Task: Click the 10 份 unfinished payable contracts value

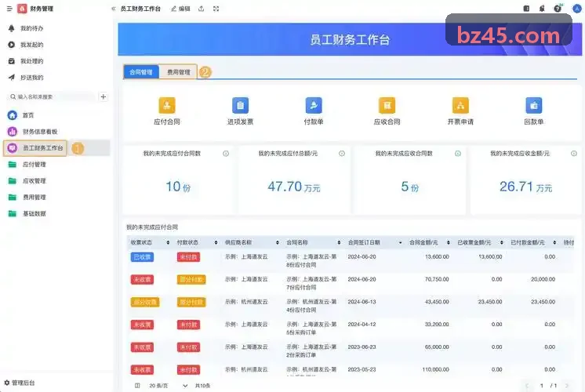Action: [x=178, y=187]
